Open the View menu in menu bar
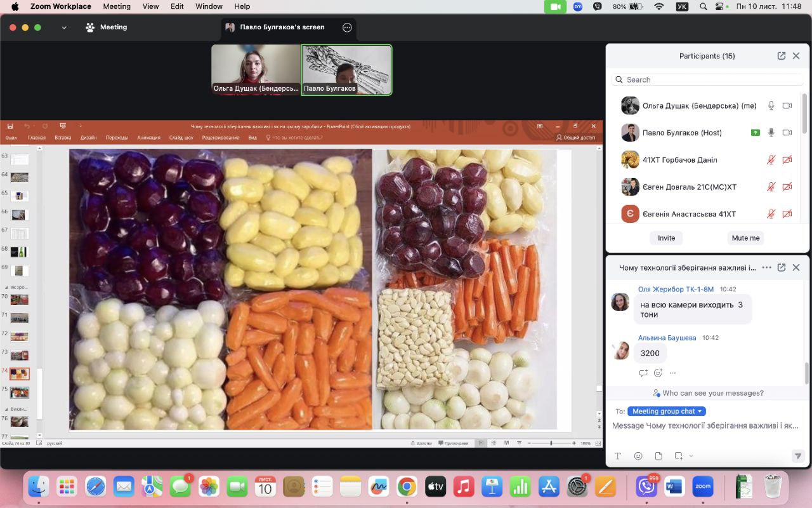 point(151,6)
